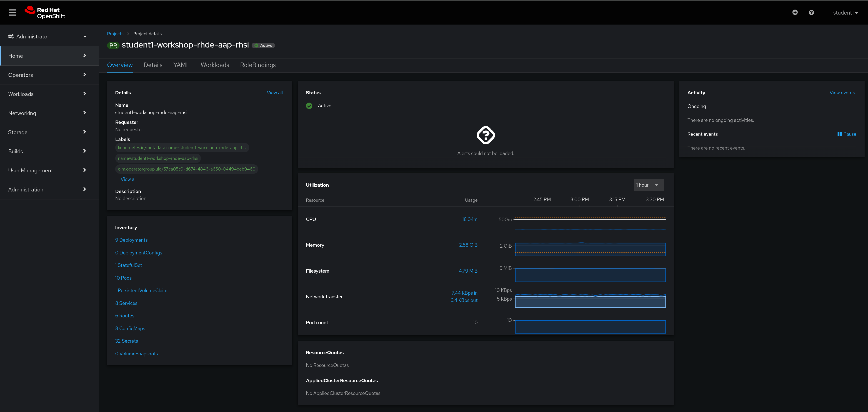868x412 pixels.
Task: Open 9 Deployments inventory link
Action: (131, 240)
